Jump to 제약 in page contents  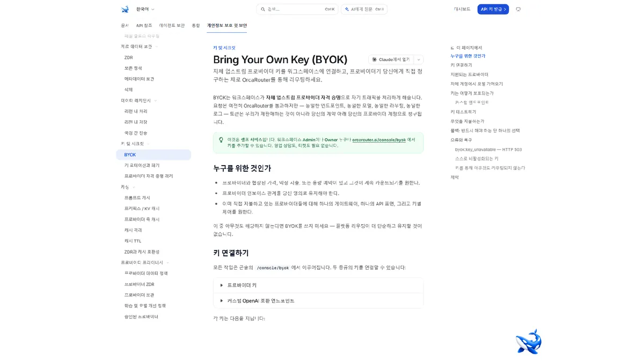(x=455, y=177)
